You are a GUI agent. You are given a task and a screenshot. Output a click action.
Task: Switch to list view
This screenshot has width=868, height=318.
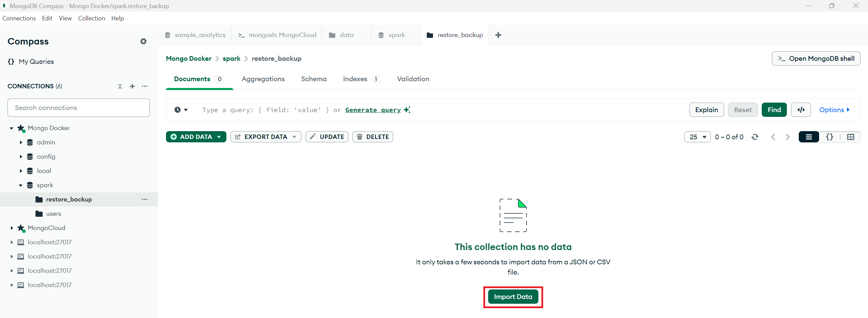click(809, 137)
